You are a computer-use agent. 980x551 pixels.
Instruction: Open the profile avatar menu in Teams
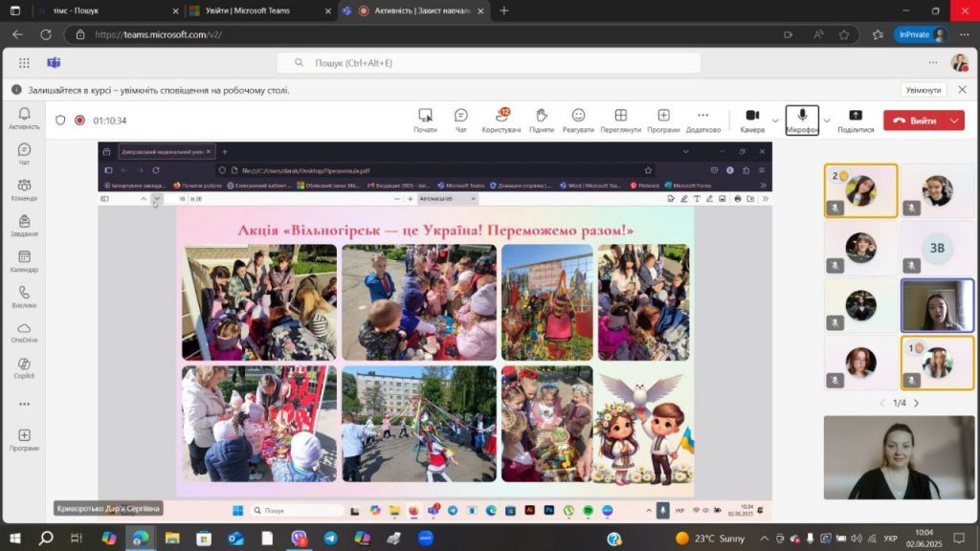point(959,62)
